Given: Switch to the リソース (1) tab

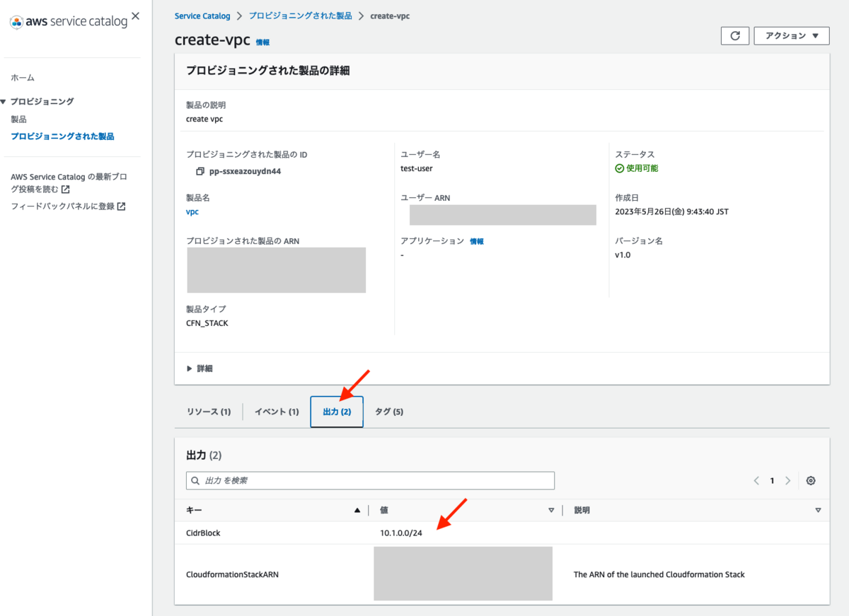Looking at the screenshot, I should tap(209, 412).
